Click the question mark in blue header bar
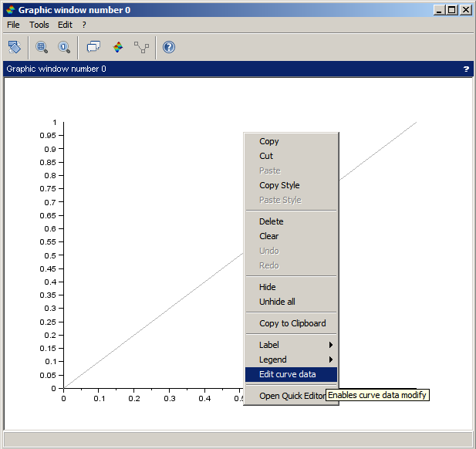 pyautogui.click(x=466, y=69)
